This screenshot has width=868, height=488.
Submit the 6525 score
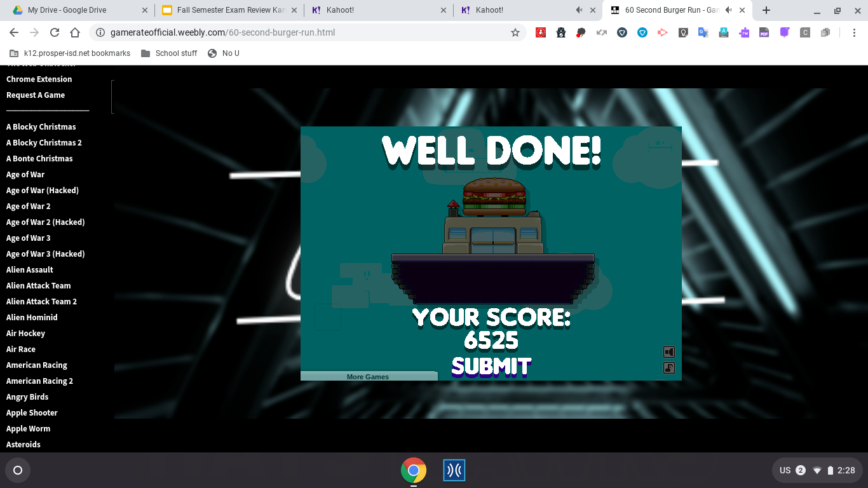coord(491,367)
